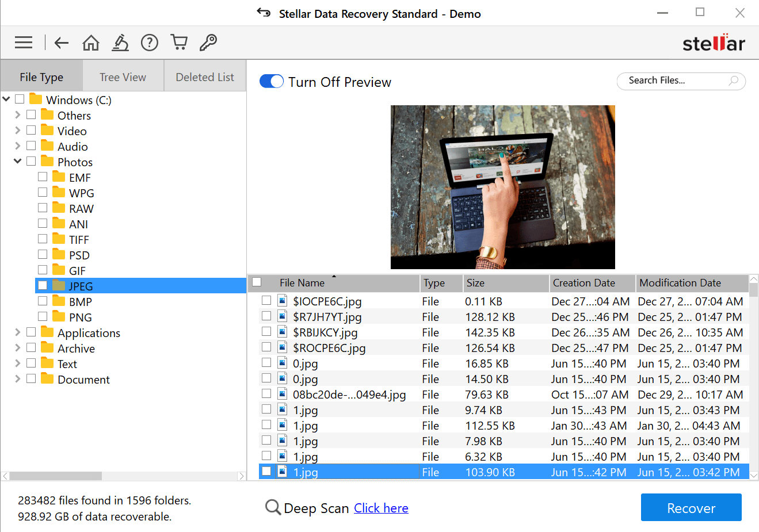The image size is (759, 532).
Task: Click the key activation icon
Action: 208,42
